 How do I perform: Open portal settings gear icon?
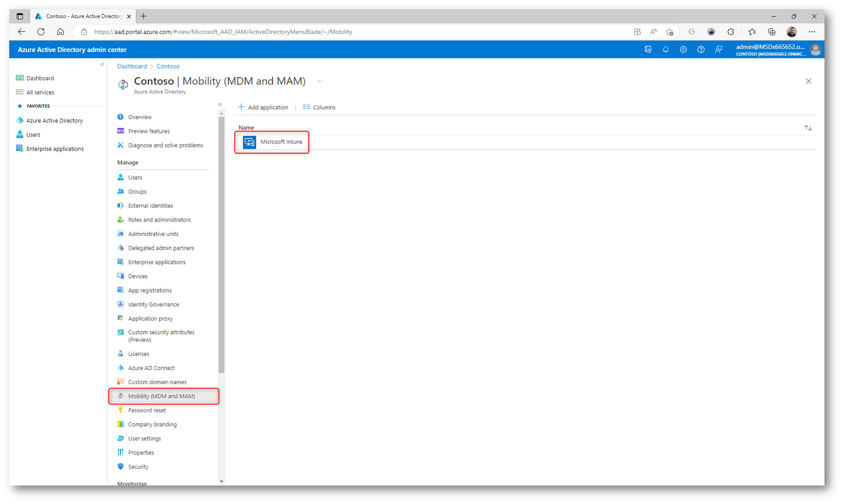[683, 50]
